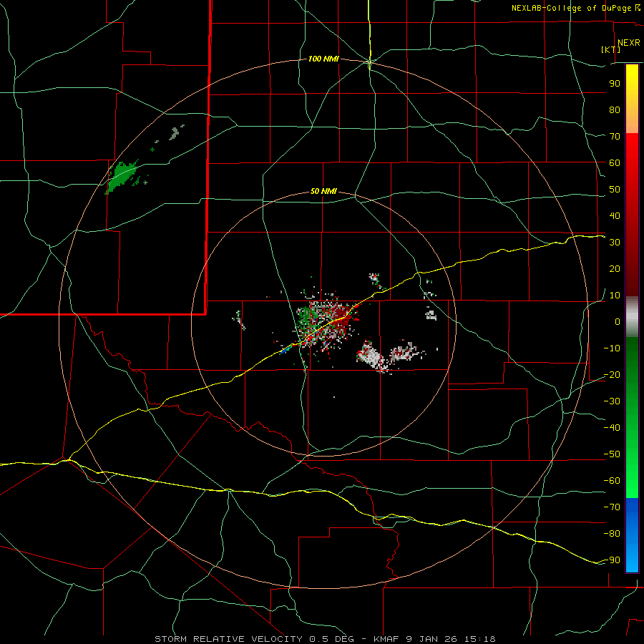The height and width of the screenshot is (644, 644).
Task: Click the positive 50 scale value
Action: pos(615,190)
